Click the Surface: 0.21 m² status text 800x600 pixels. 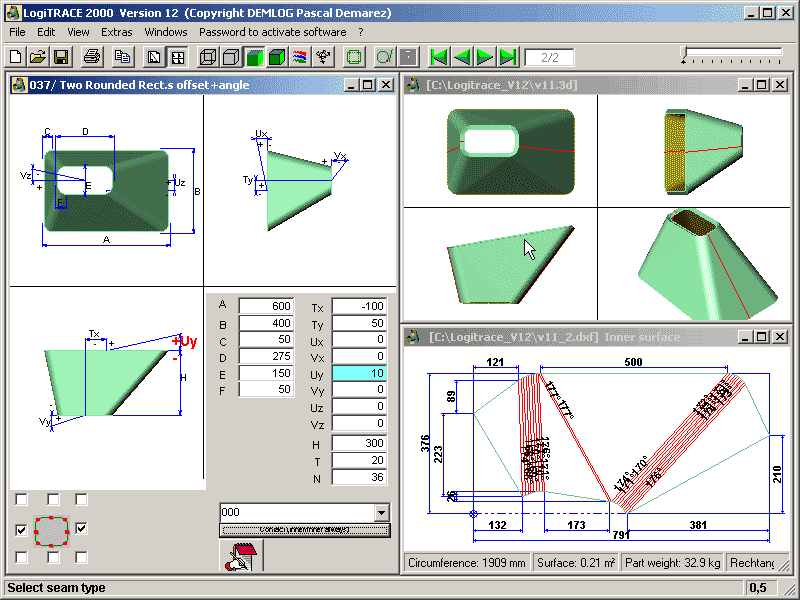click(576, 563)
